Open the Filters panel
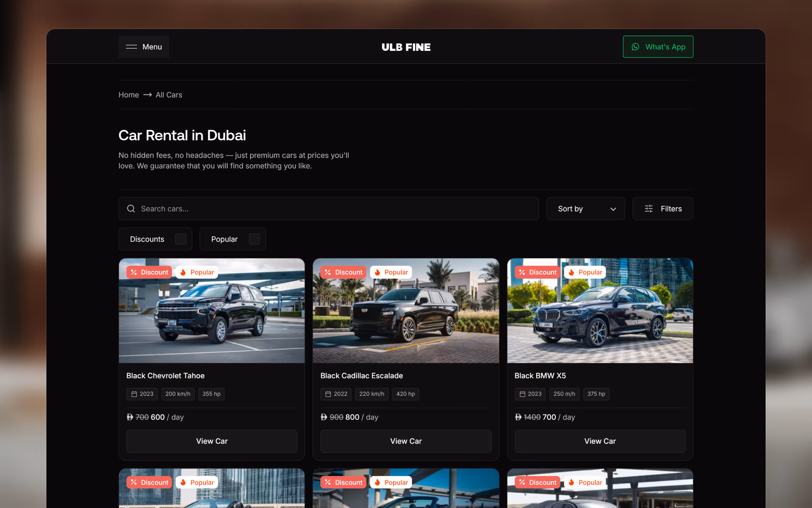The width and height of the screenshot is (812, 508). 663,209
